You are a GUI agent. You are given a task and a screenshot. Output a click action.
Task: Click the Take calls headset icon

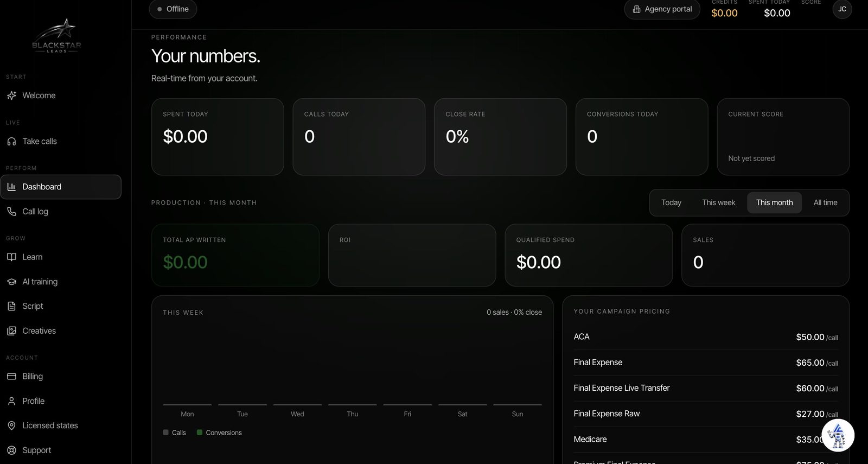pos(11,141)
